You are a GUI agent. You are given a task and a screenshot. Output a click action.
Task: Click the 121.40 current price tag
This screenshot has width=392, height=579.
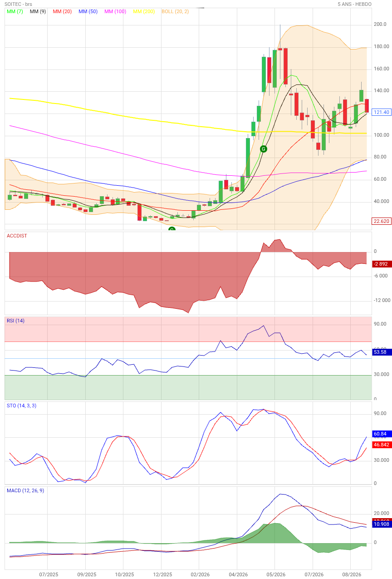point(381,112)
